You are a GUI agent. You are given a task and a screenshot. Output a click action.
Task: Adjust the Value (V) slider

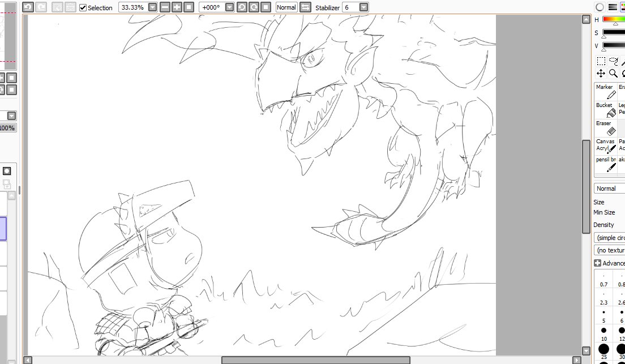tap(614, 46)
